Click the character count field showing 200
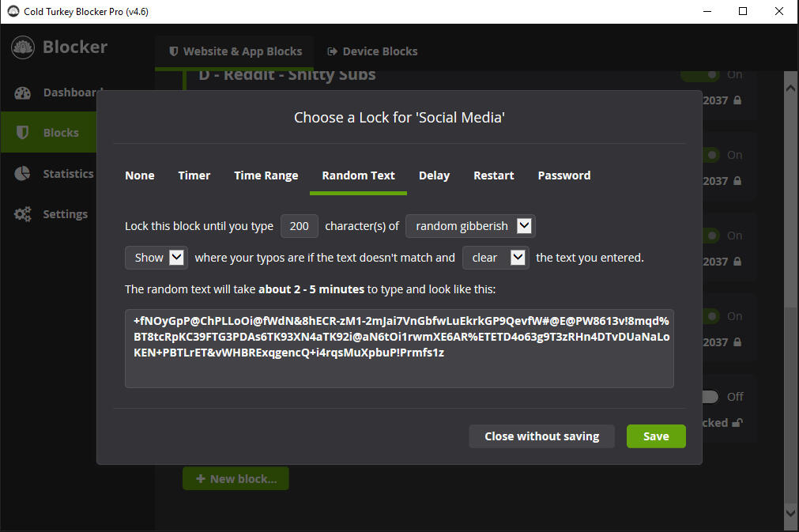Screen dimensions: 799x532 300,226
